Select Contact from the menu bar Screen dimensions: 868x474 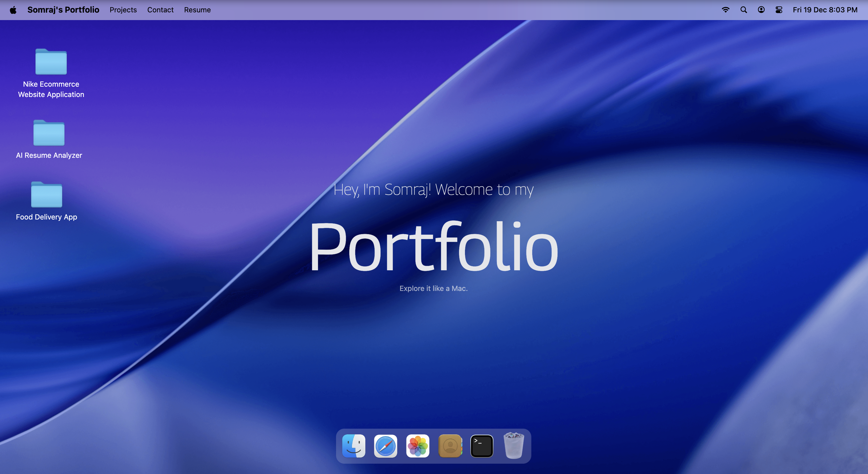click(x=160, y=10)
